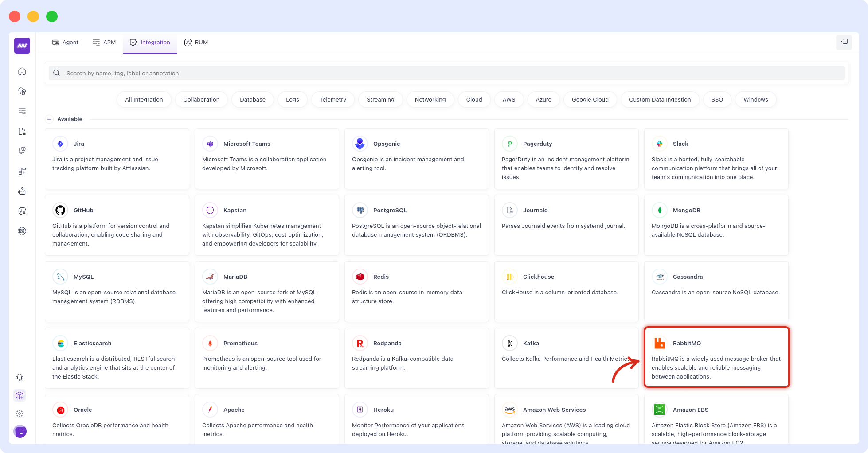
Task: Open support headset icon in sidebar
Action: [20, 377]
